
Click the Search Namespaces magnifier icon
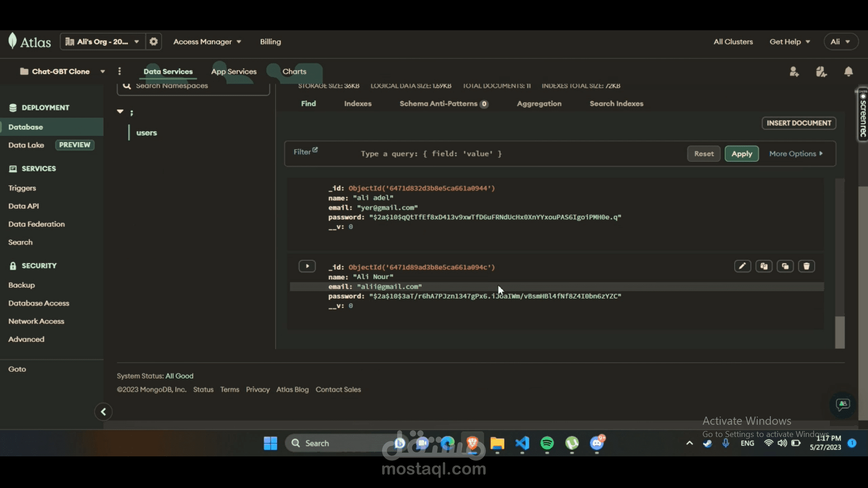tap(128, 86)
